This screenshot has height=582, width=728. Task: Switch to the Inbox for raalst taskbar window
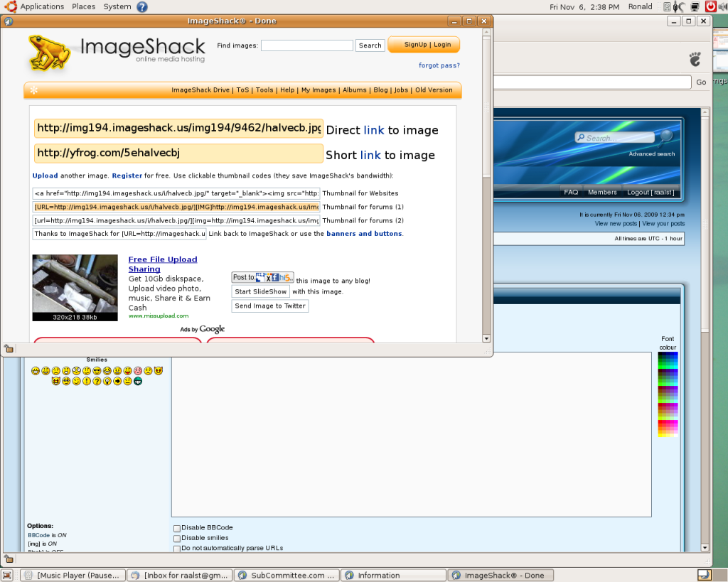[x=180, y=576]
